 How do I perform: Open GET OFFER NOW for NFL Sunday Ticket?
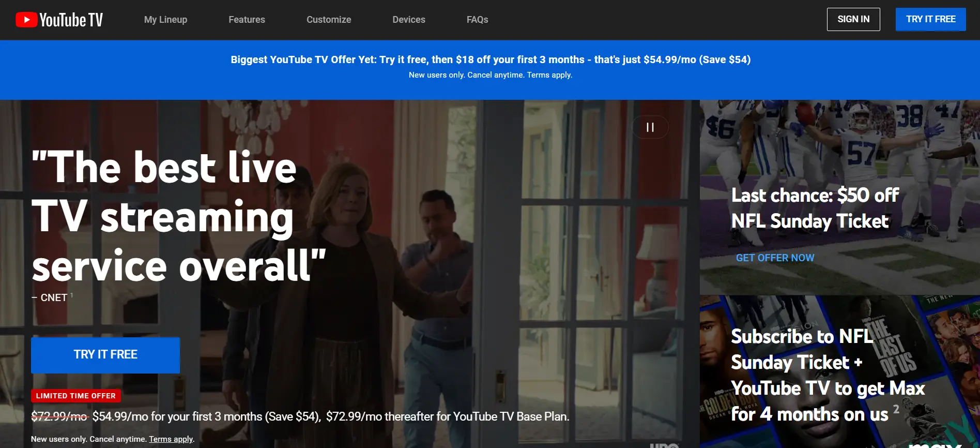(775, 258)
